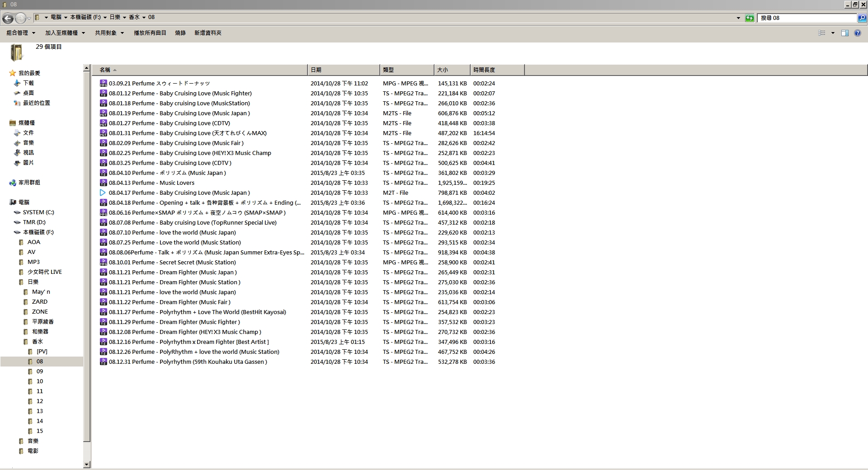Click file icon of 08.06.16 Perfume×SMAP
Screen dimensions: 868x470
[103, 212]
